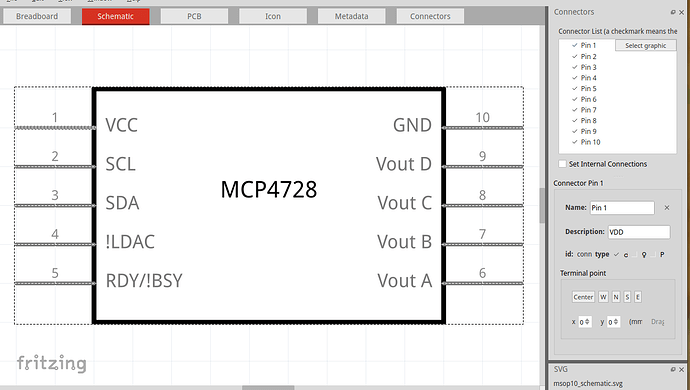This screenshot has width=690, height=390.
Task: Click the msop10_schematic.svg filename
Action: (587, 383)
